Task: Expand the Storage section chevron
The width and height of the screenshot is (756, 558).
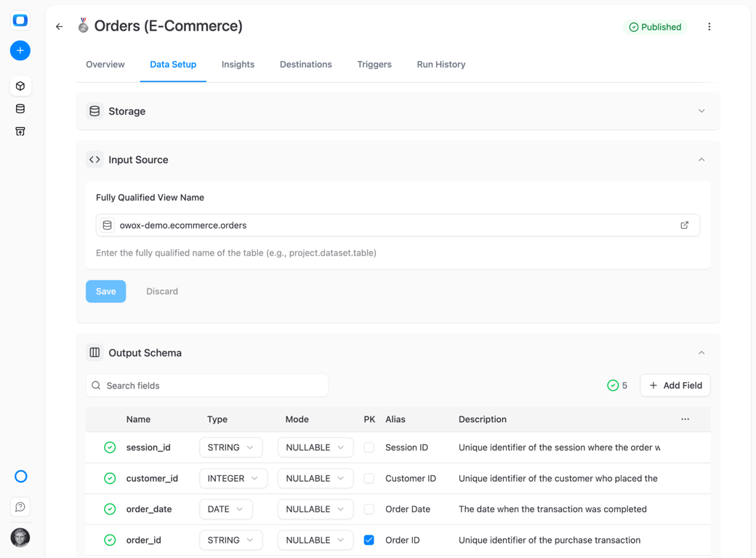Action: [701, 111]
